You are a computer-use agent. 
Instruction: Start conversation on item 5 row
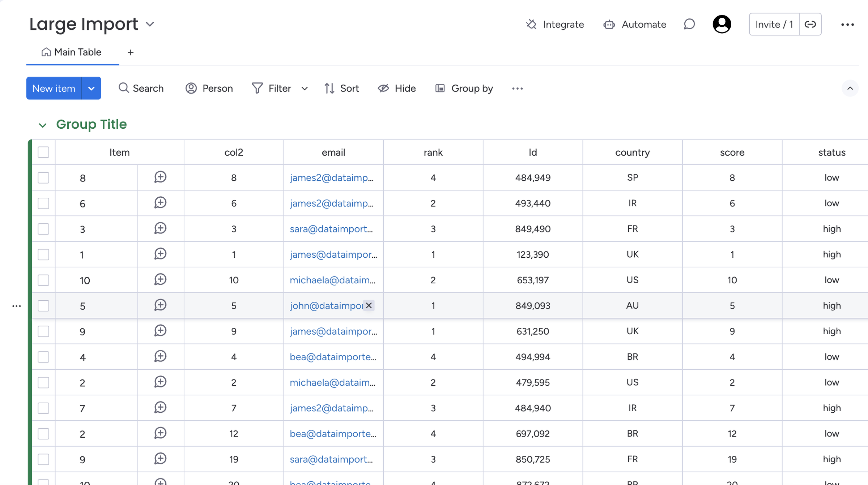point(160,305)
